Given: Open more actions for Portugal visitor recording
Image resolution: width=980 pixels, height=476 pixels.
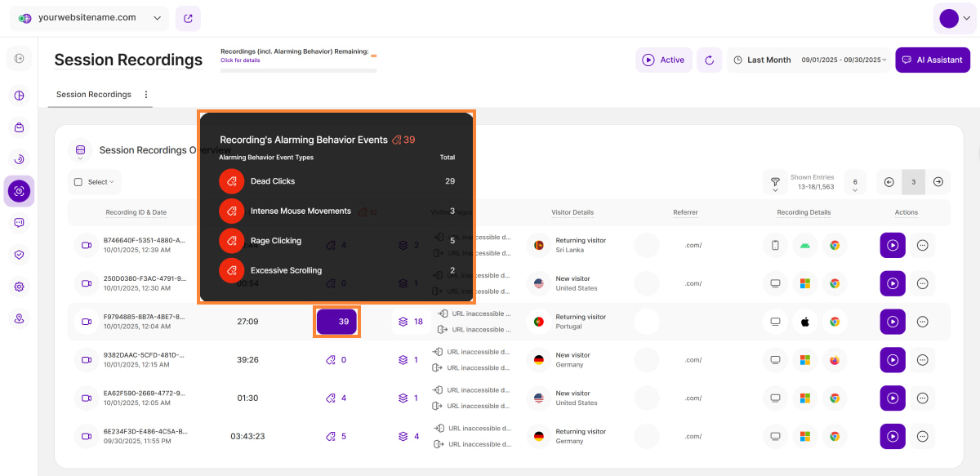Looking at the screenshot, I should coord(923,322).
